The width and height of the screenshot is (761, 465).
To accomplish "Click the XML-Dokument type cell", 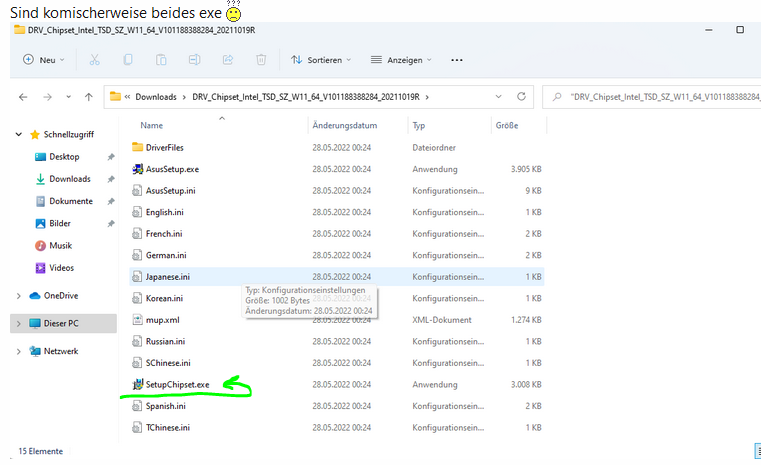I will (x=442, y=320).
